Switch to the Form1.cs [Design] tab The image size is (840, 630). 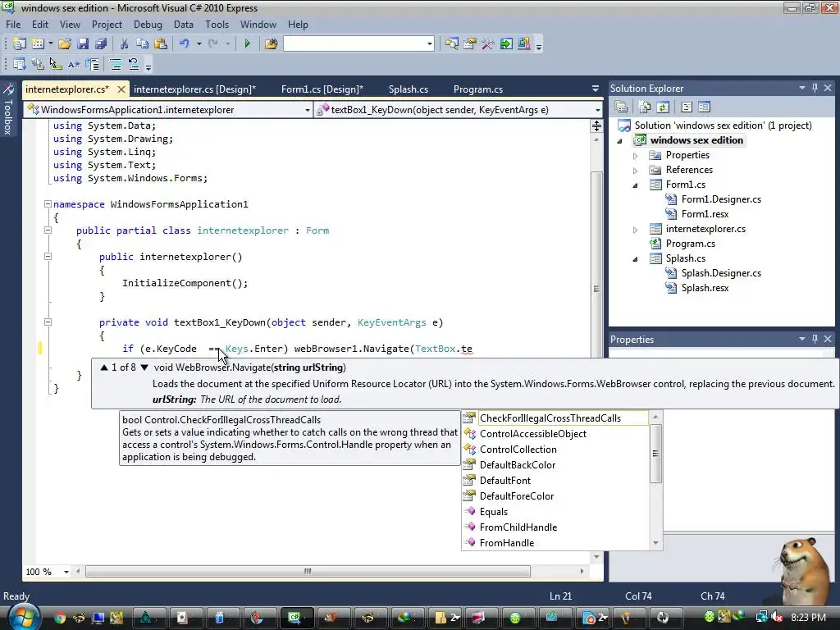pos(322,89)
